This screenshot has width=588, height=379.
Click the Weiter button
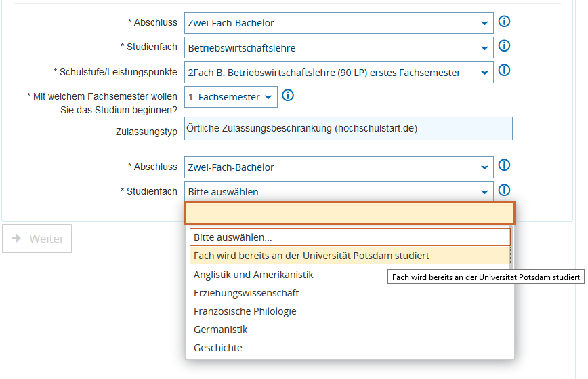coord(37,239)
